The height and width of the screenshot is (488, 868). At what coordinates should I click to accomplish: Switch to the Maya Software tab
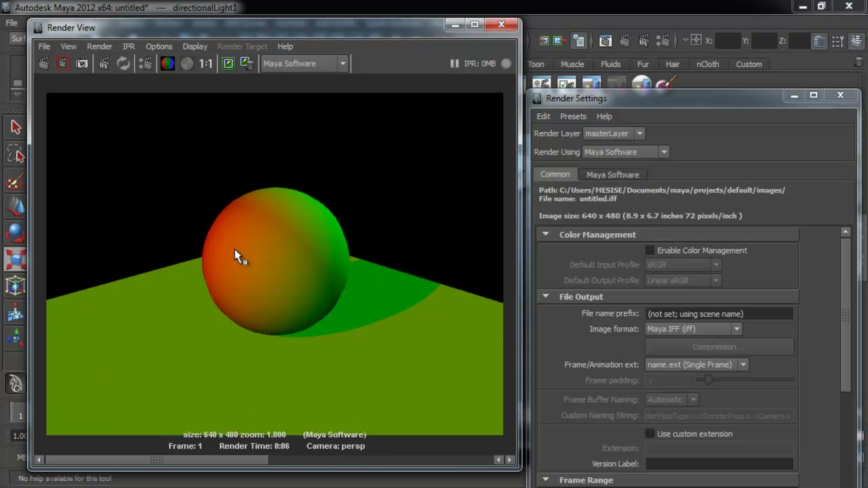pos(612,174)
